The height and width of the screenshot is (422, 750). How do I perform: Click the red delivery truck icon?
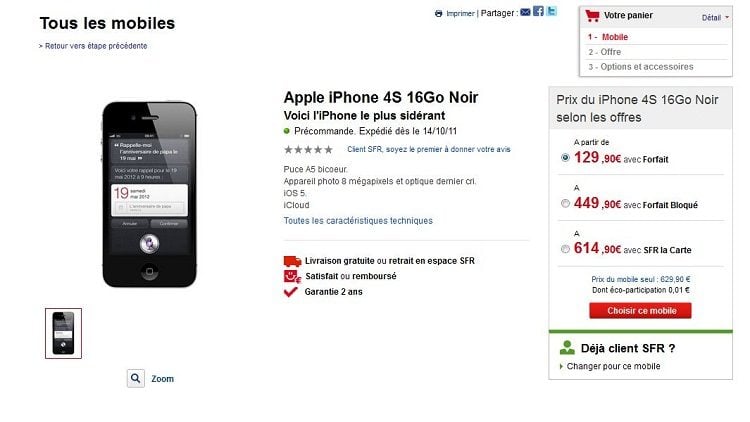coord(292,261)
